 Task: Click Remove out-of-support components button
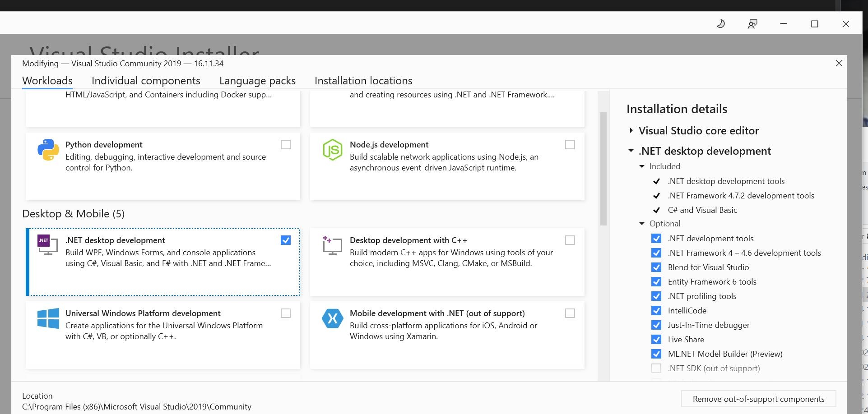tap(758, 399)
